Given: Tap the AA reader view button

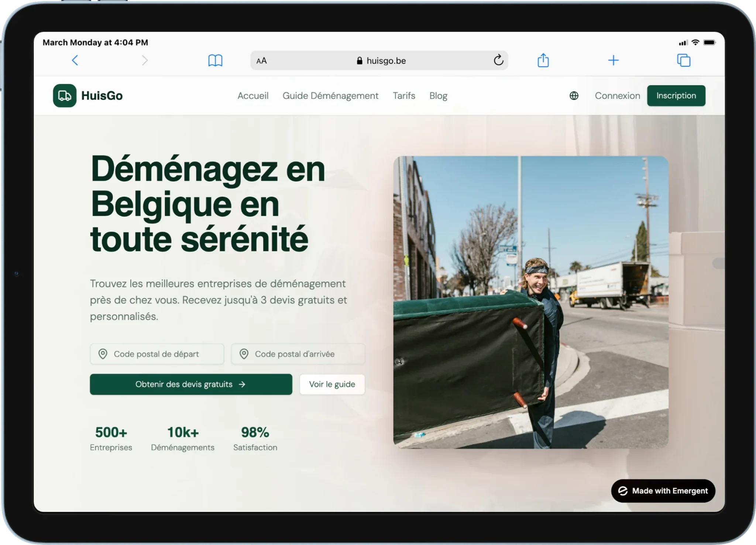Looking at the screenshot, I should (261, 61).
